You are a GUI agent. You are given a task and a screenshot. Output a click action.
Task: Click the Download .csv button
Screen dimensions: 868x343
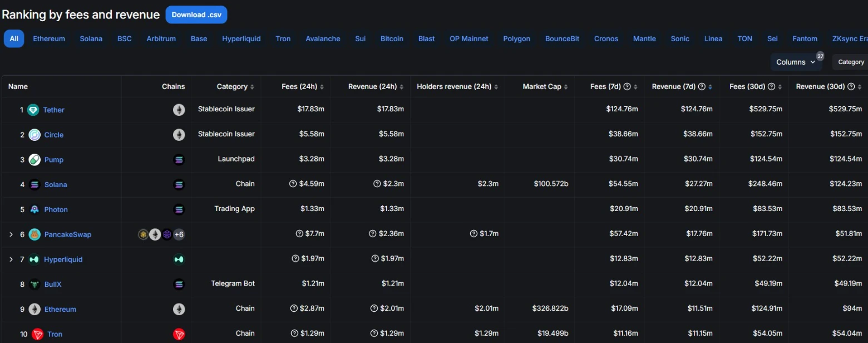(x=196, y=15)
